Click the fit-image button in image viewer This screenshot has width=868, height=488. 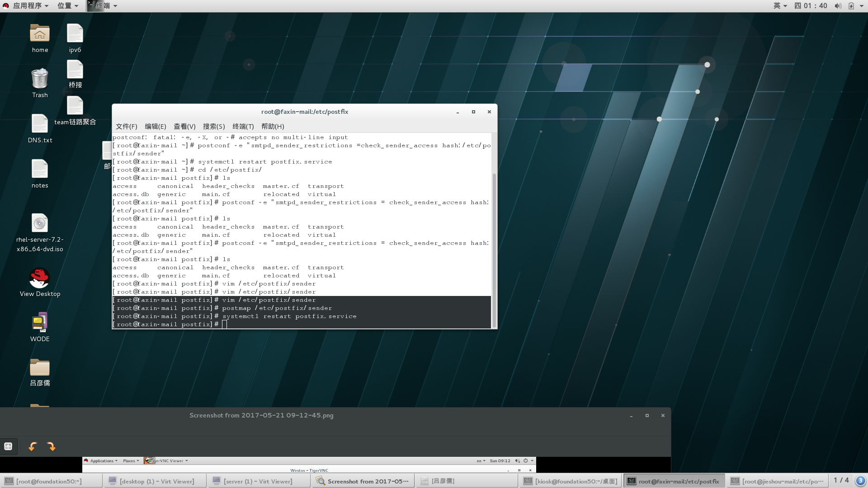point(8,446)
